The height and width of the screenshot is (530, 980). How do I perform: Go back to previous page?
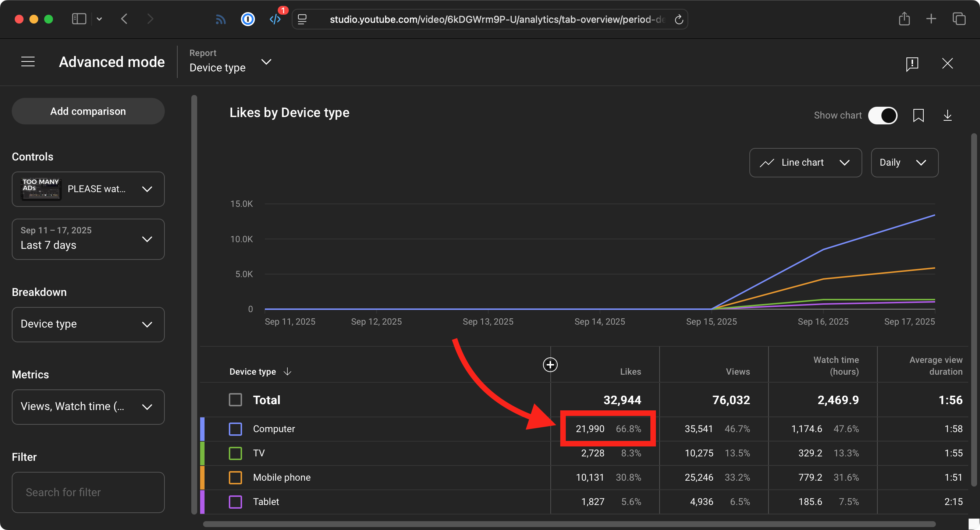point(124,19)
